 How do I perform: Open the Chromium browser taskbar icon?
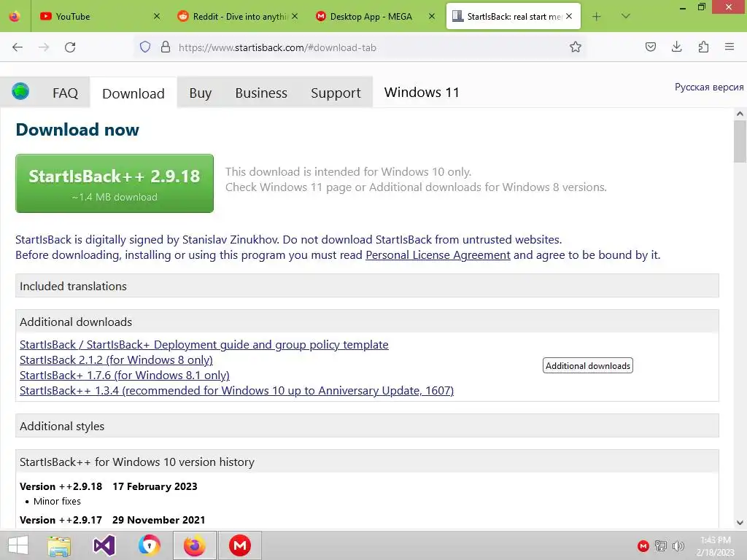pyautogui.click(x=149, y=545)
